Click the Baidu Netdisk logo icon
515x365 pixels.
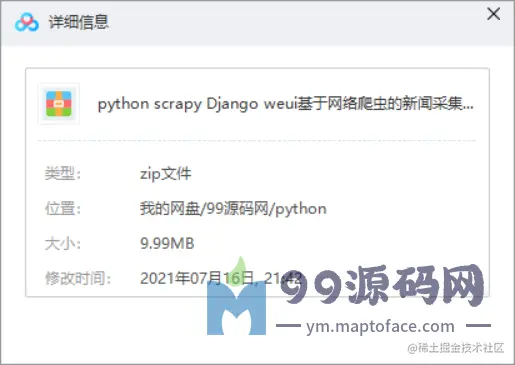(x=27, y=22)
